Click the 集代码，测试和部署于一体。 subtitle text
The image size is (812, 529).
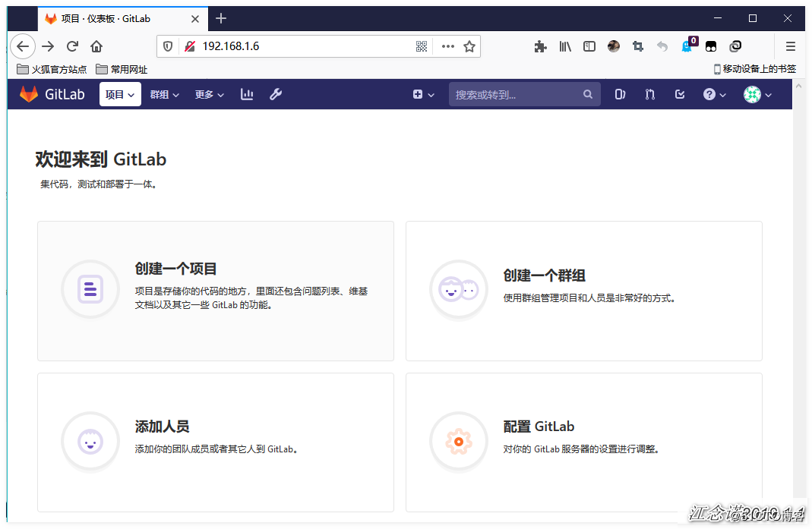click(99, 184)
